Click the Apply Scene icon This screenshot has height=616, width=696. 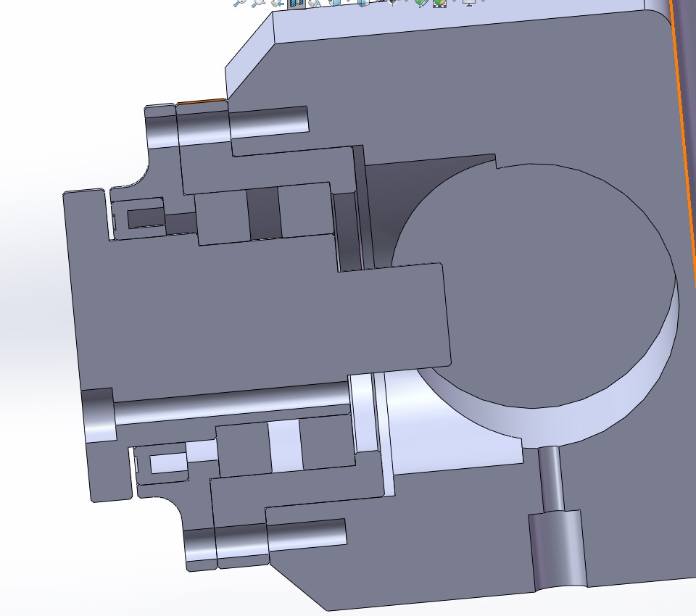pos(439,3)
